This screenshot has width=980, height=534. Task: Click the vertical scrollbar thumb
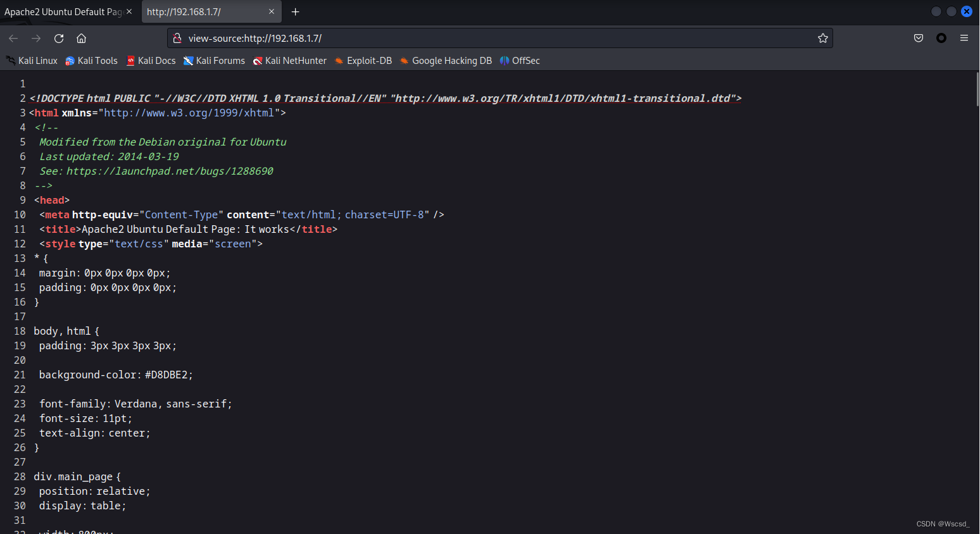[x=977, y=89]
